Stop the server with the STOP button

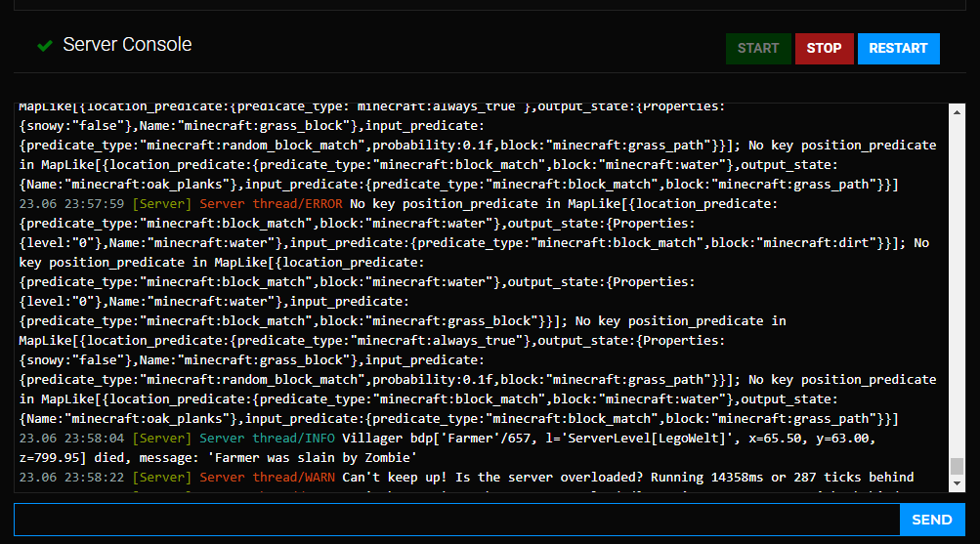(x=824, y=48)
